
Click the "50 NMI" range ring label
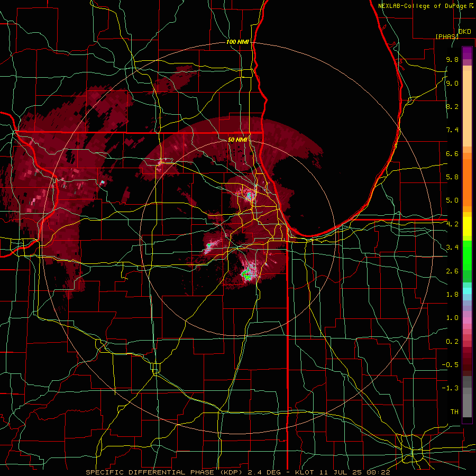237,140
